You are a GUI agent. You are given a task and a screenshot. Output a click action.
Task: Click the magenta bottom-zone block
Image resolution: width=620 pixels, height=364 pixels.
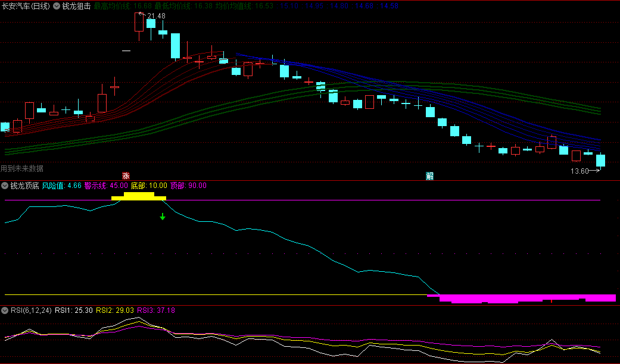(522, 299)
